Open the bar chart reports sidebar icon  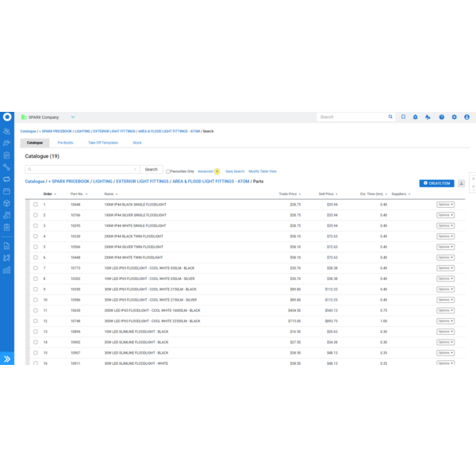[7, 271]
